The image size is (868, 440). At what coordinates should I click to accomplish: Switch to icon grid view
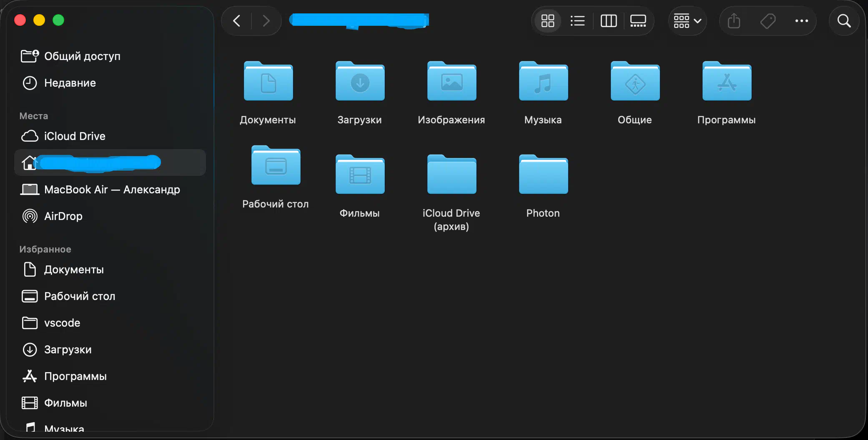tap(547, 21)
